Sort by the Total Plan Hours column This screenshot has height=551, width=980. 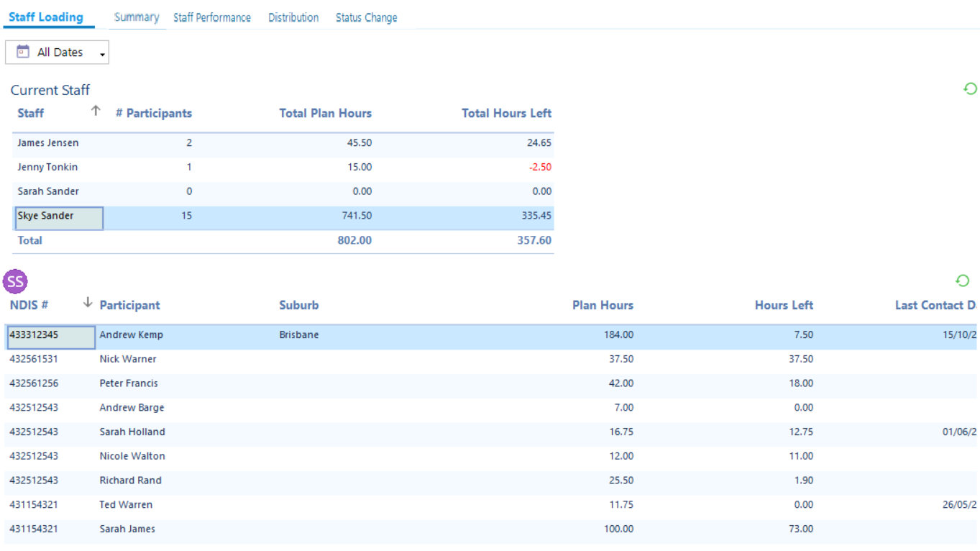pos(325,113)
